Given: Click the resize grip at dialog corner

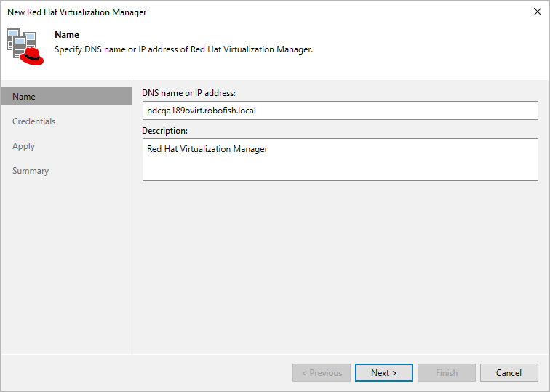Looking at the screenshot, I should pos(545,387).
